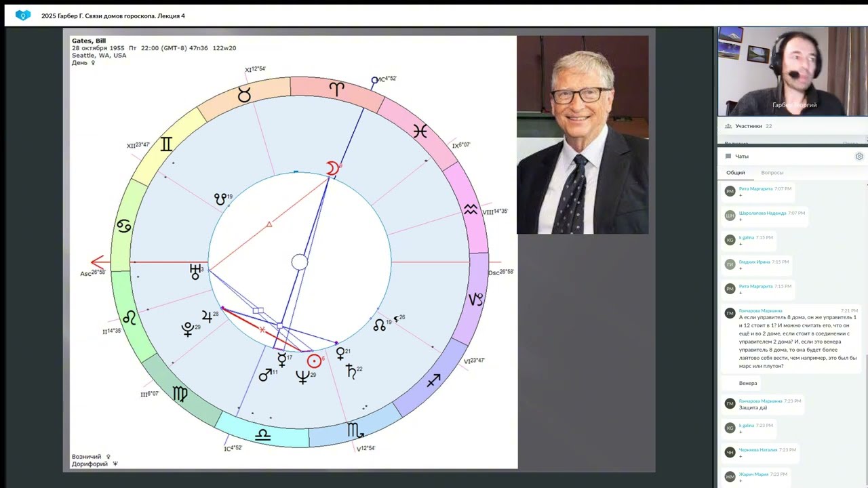Click the 'Гарбер Георгий' webcam name label
The width and height of the screenshot is (868, 488).
click(794, 105)
